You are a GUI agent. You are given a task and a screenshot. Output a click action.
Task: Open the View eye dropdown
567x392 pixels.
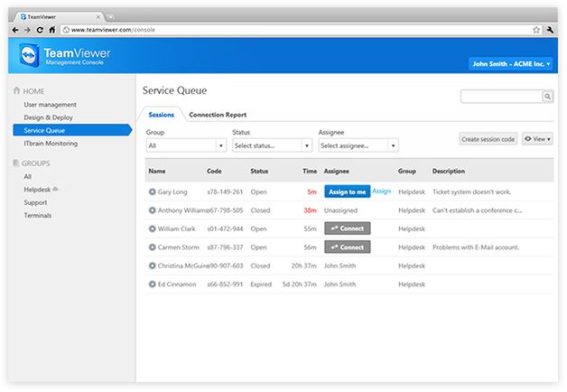537,139
